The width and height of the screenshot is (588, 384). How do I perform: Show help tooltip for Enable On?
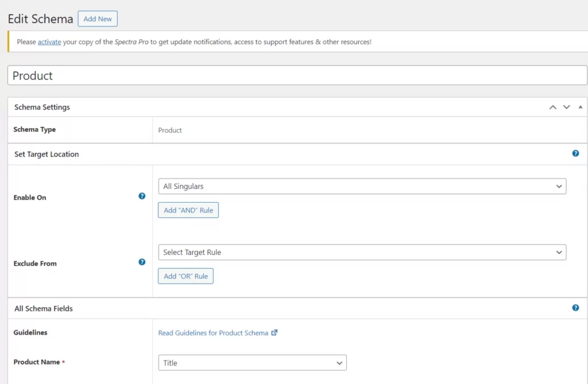[x=142, y=196]
